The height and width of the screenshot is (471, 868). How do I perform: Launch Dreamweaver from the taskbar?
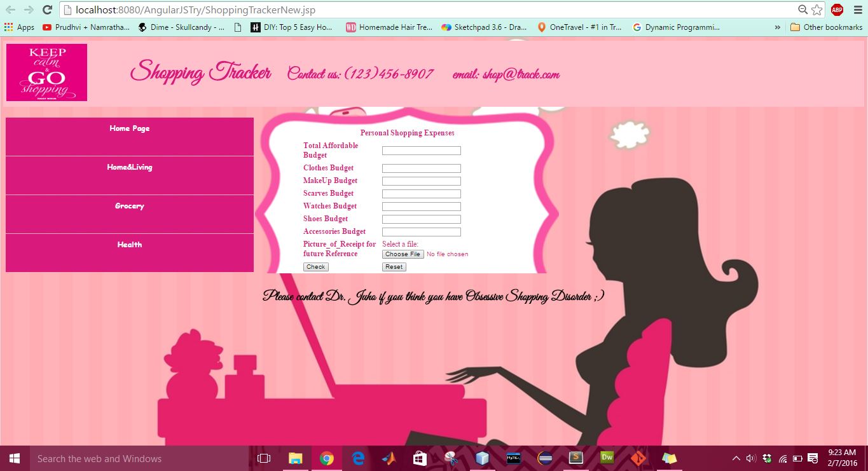click(x=607, y=458)
